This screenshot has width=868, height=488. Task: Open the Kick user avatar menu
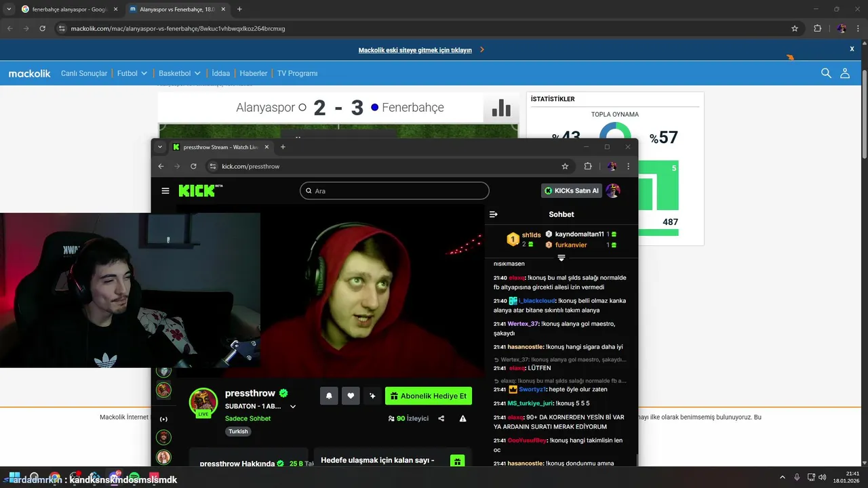(613, 190)
